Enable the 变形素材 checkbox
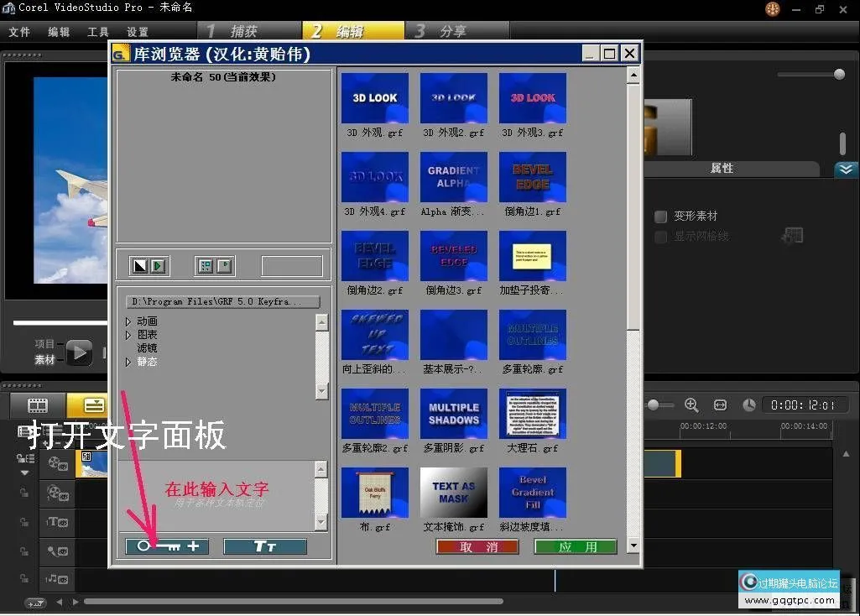 (661, 216)
